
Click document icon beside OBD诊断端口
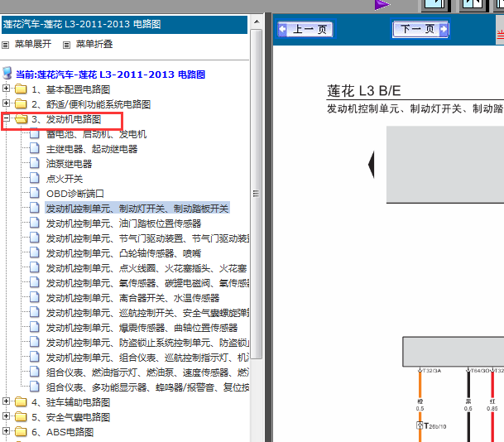[35, 193]
